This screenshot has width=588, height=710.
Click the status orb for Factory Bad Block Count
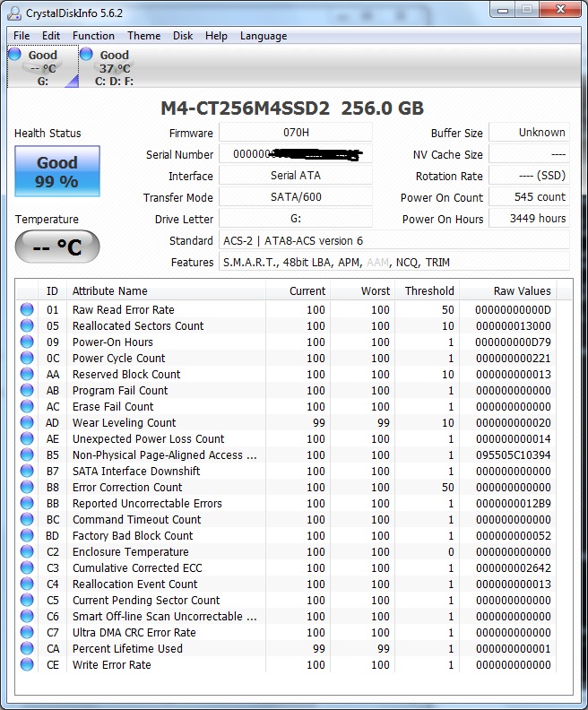click(27, 536)
